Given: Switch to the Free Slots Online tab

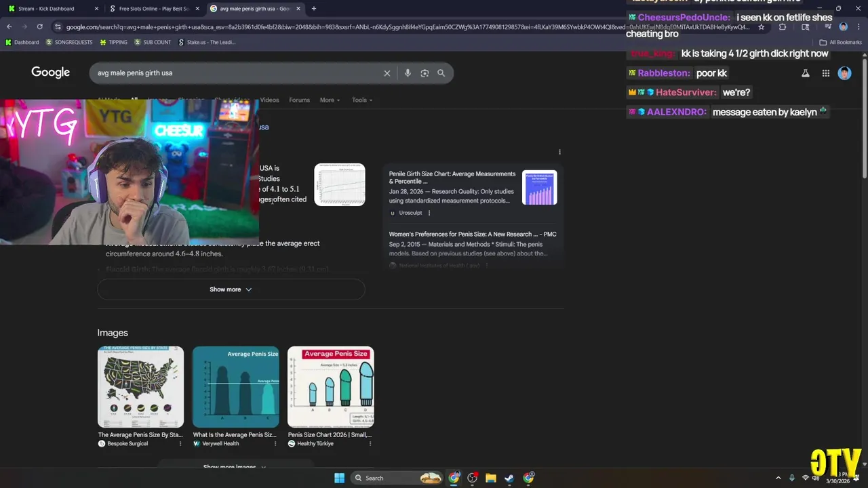Looking at the screenshot, I should pos(154,9).
